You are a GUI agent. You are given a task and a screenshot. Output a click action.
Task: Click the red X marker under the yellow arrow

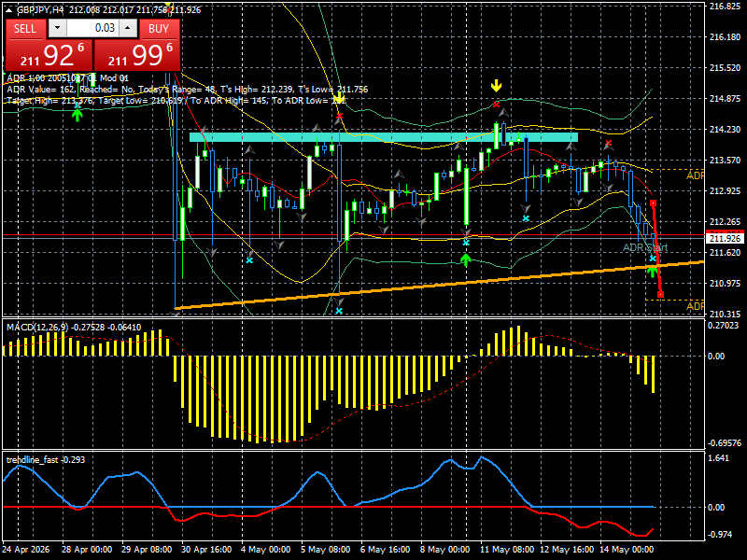coord(497,105)
